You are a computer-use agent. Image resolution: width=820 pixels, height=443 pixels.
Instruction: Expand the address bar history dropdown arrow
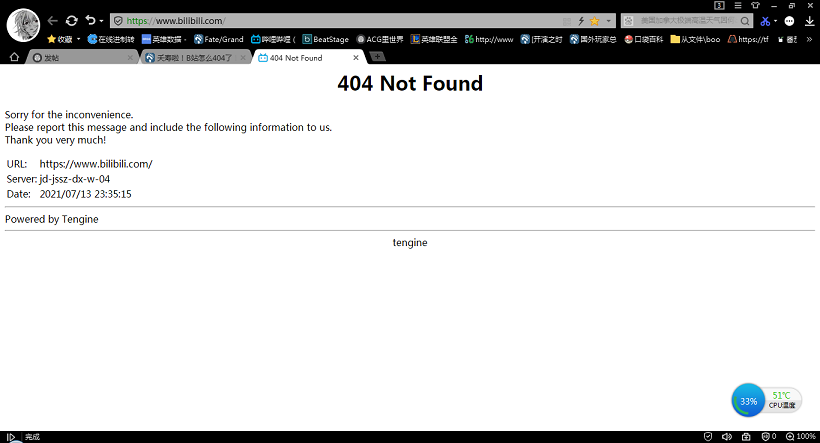(608, 21)
